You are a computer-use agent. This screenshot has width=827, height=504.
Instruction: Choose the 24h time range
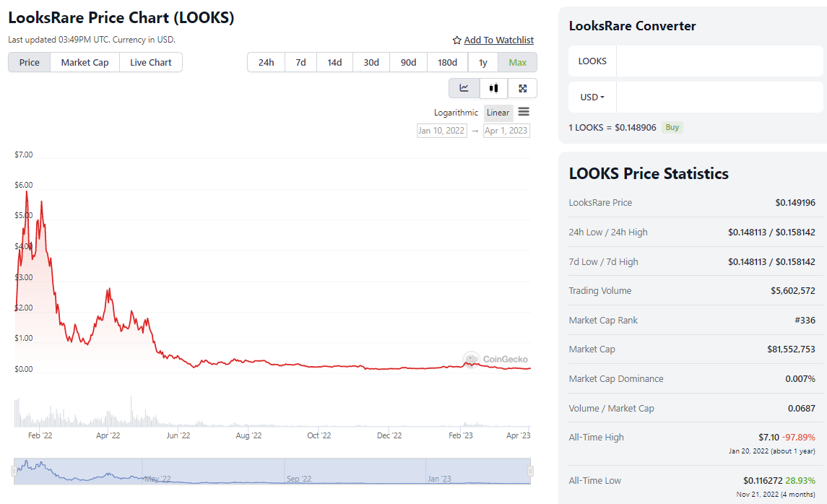tap(267, 62)
